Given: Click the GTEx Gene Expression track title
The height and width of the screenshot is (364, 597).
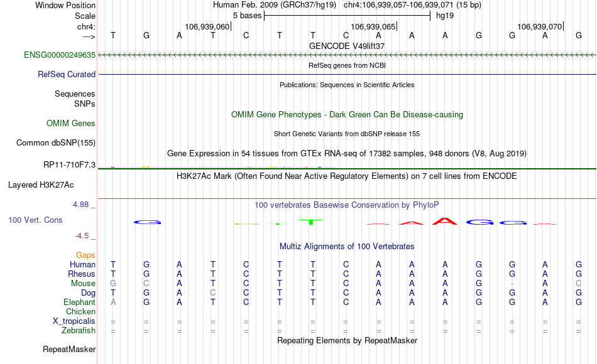Looking at the screenshot, I should click(347, 153).
